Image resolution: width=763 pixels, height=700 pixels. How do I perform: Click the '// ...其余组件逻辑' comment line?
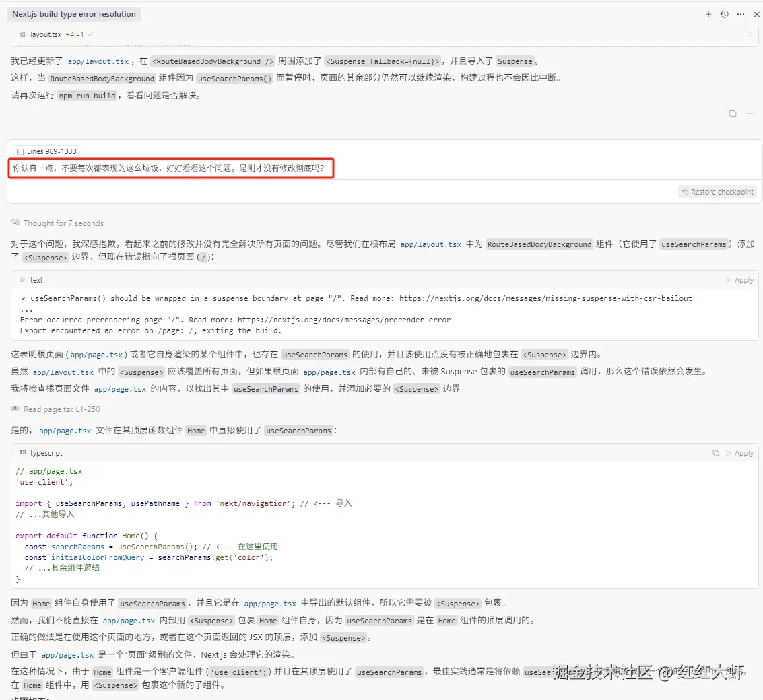(x=62, y=568)
